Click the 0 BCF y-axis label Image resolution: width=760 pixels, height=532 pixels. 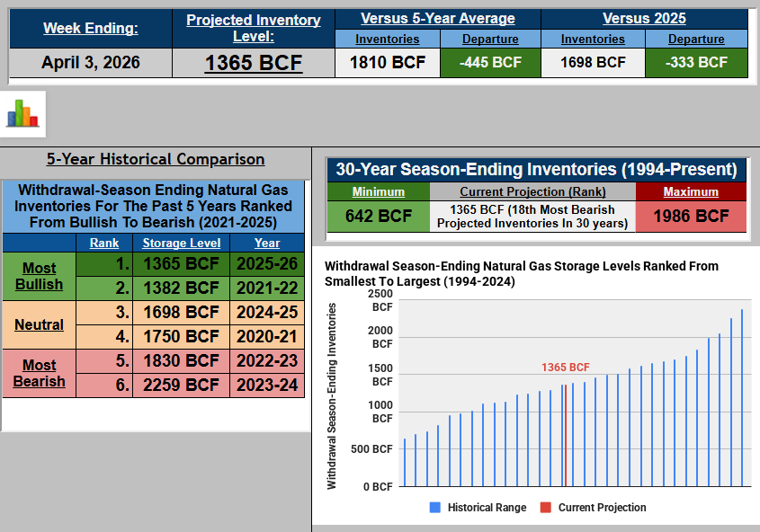pos(378,486)
